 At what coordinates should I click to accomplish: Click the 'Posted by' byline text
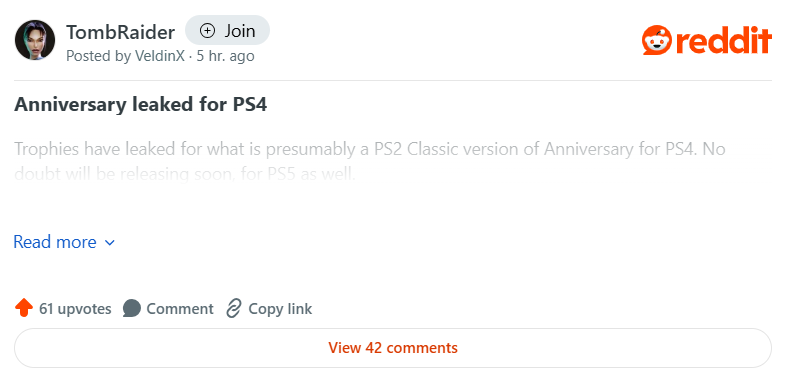(99, 56)
